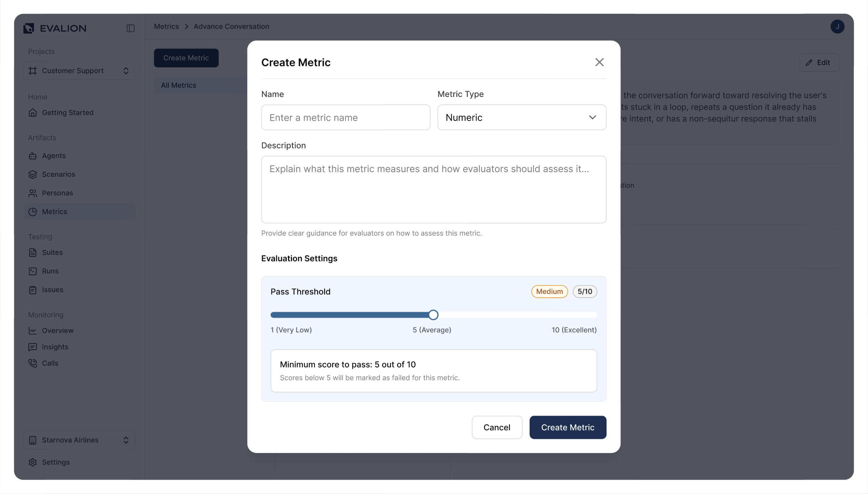Cancel the Create Metric dialog
The image size is (868, 494).
(x=497, y=427)
